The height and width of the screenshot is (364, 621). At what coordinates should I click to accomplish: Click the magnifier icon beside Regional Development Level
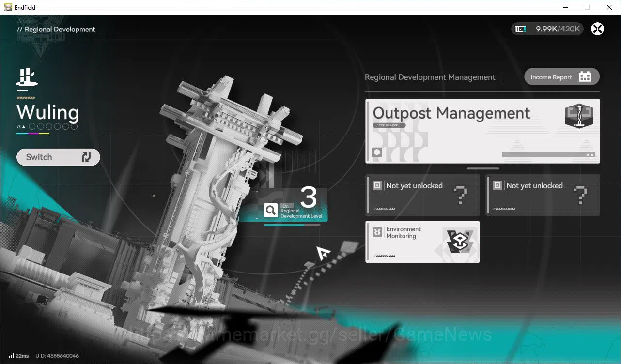270,210
